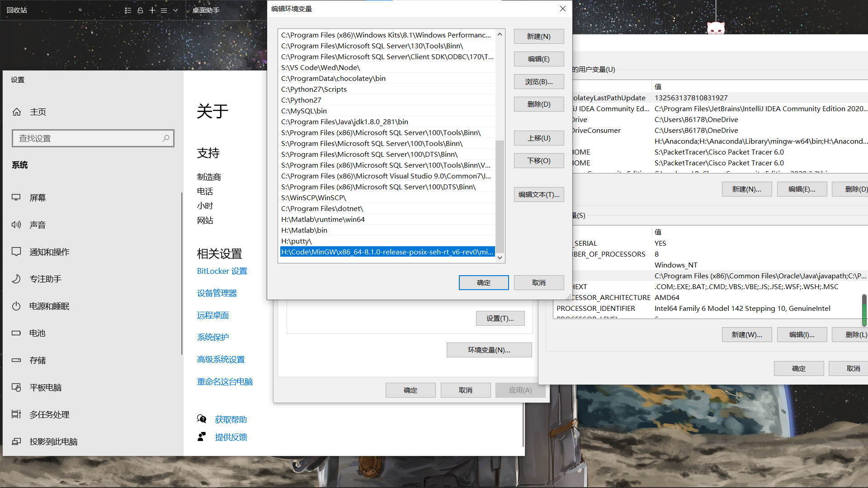Open the 电池 battery settings page
868x488 pixels.
coord(93,333)
